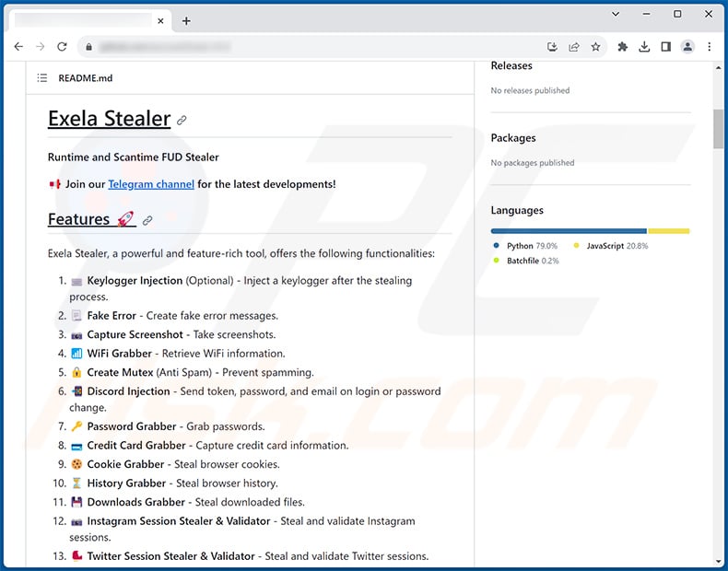
Task: Click the 'Credit Card Grabber' bold text
Action: [x=136, y=446]
